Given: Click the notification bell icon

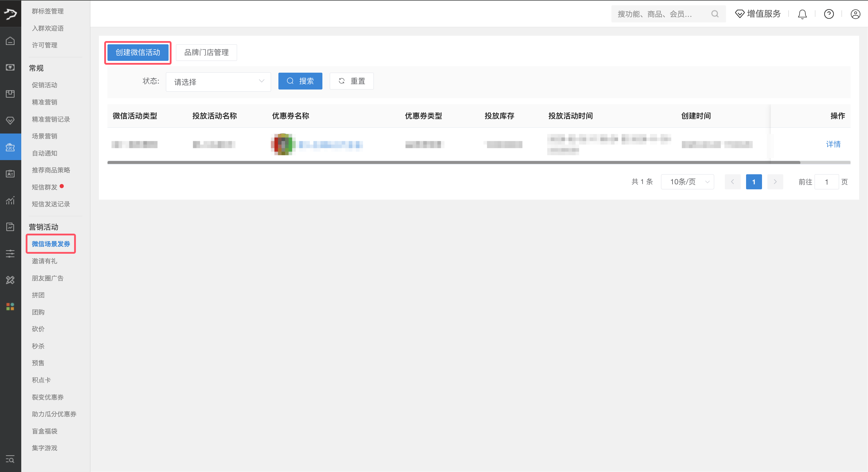Looking at the screenshot, I should pos(802,14).
